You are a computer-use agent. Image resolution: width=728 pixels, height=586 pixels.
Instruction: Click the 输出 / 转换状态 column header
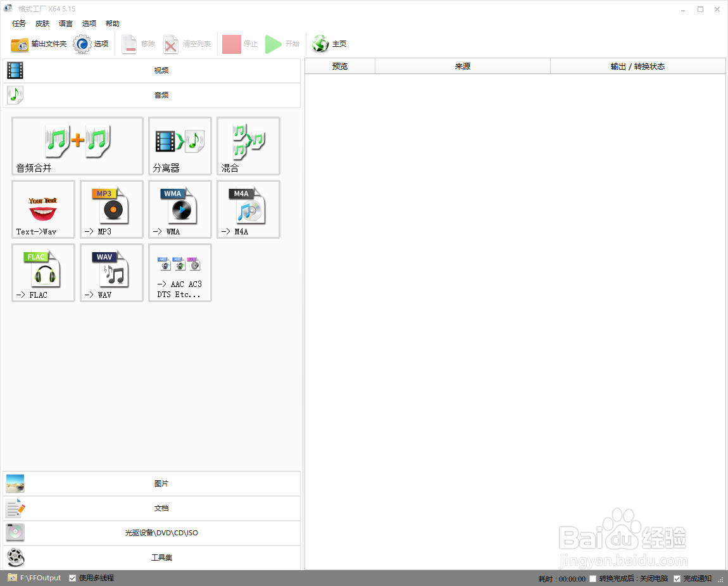[x=637, y=67]
